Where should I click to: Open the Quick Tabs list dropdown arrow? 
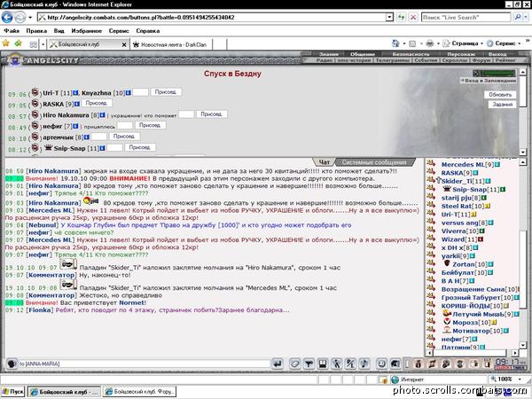(x=43, y=44)
